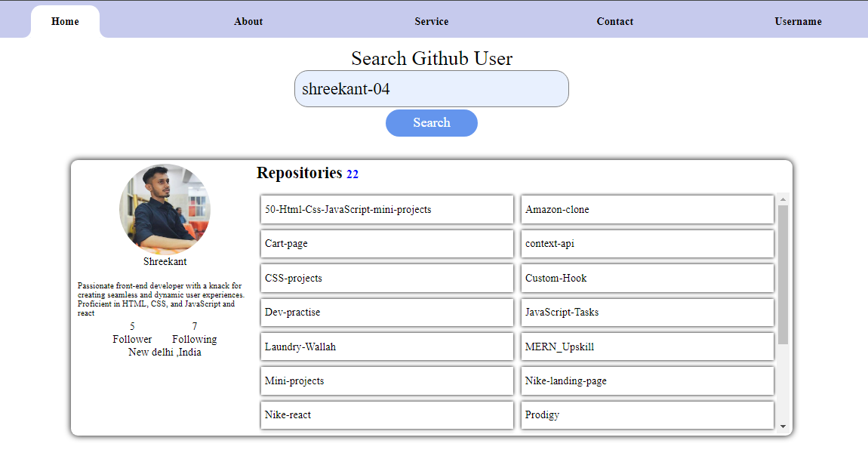Open the 50-Html-Css-JavaScript-mini-projects repository
The image size is (868, 459).
click(x=386, y=209)
